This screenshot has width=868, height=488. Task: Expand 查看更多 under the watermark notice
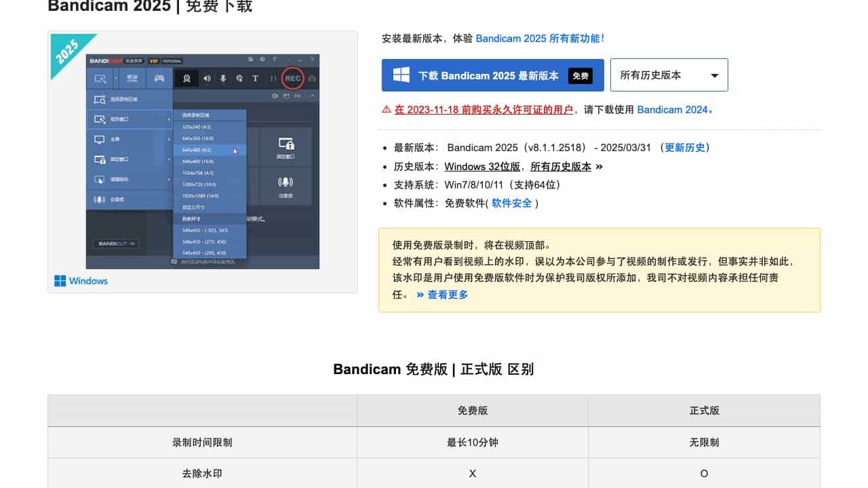point(442,295)
